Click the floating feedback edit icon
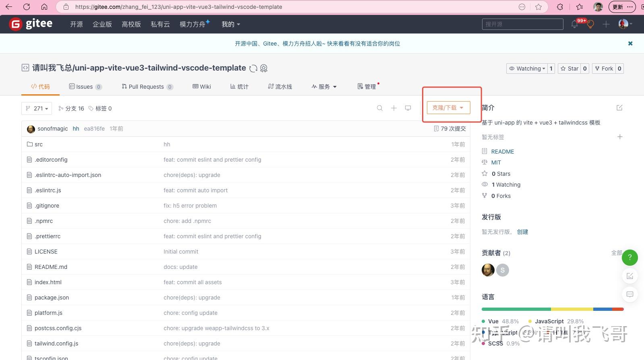The image size is (644, 360). [630, 276]
